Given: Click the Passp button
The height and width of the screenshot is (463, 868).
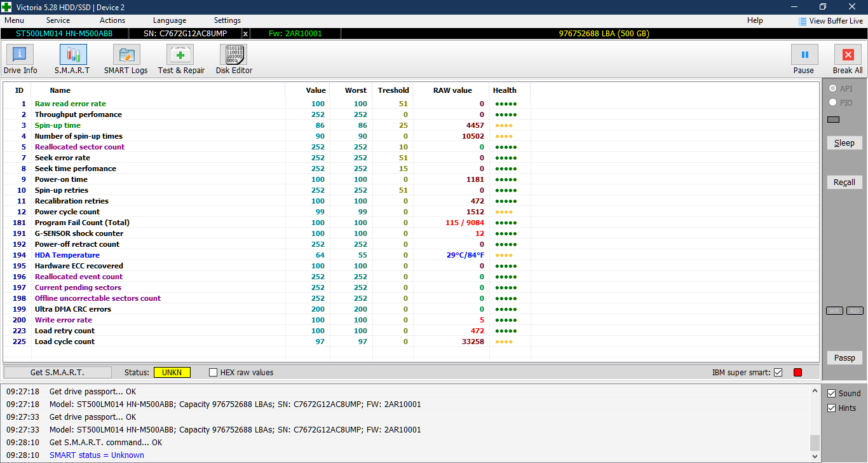Looking at the screenshot, I should click(844, 358).
